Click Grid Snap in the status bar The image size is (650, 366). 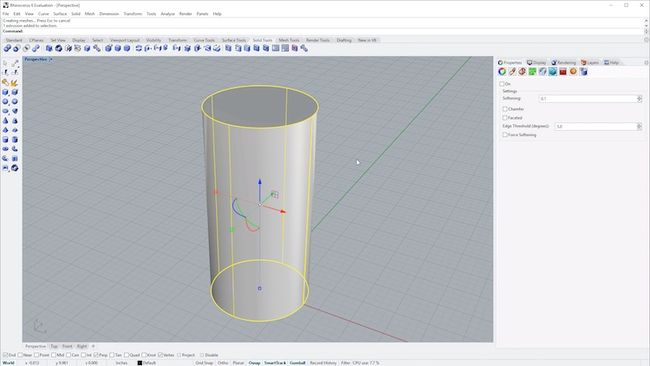coord(204,363)
